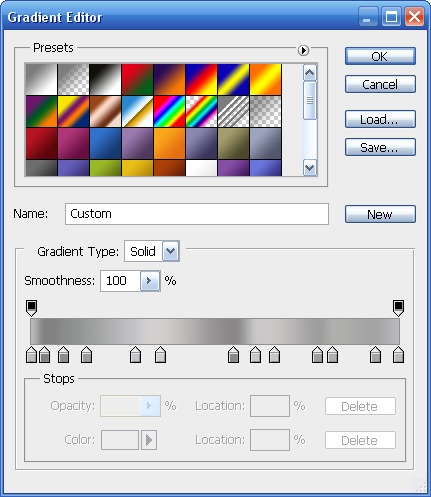Pick the transparent stripes gradient preset
The image size is (431, 497).
tap(233, 111)
